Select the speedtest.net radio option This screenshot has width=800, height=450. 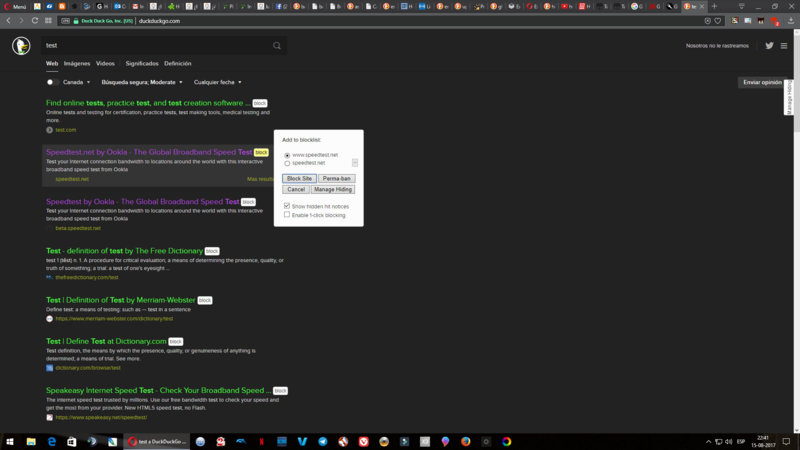(x=287, y=163)
